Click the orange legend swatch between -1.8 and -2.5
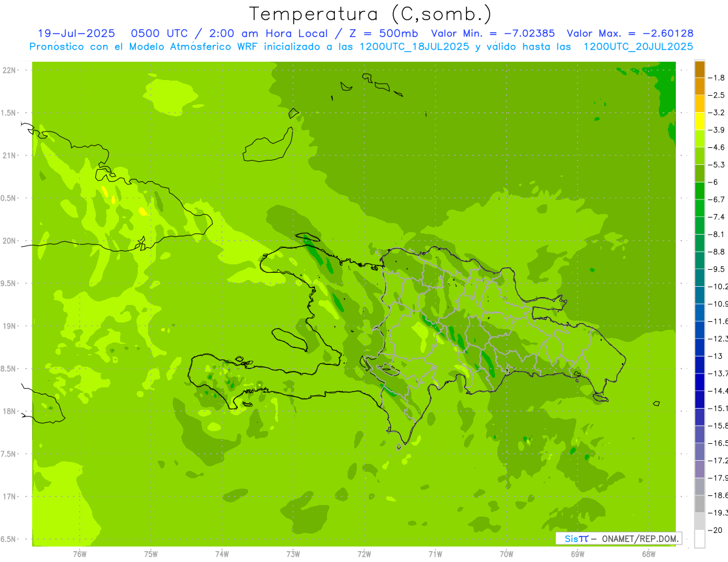728x562 pixels. point(699,87)
